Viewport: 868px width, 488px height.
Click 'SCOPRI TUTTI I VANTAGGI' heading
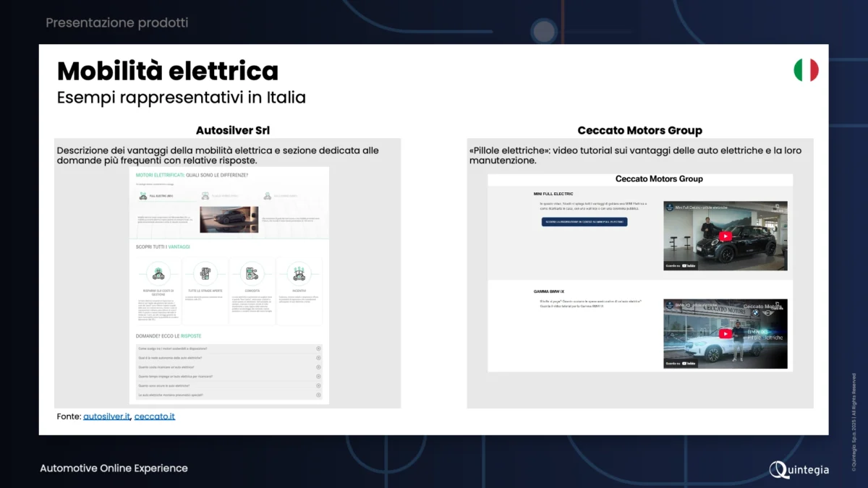point(163,247)
